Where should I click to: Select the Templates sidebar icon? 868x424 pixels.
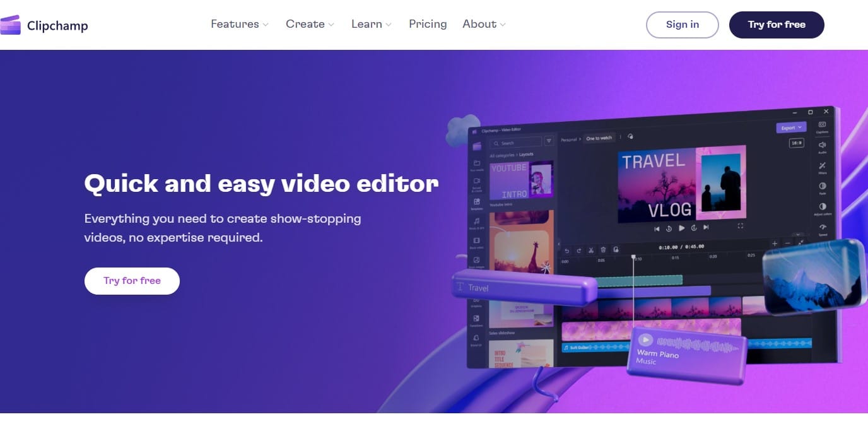pyautogui.click(x=477, y=203)
